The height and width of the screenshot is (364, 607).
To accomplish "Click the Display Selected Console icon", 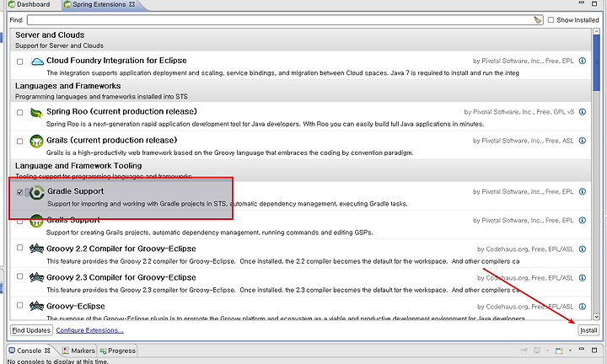I will (537, 351).
